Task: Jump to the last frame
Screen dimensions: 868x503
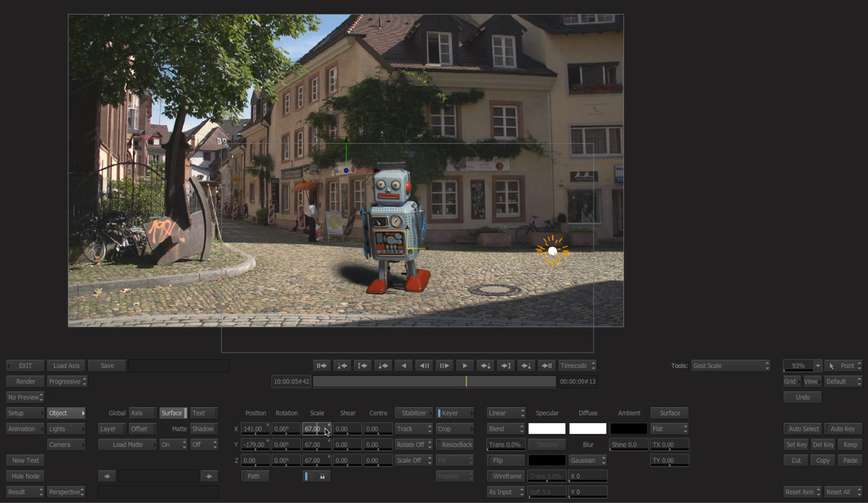Action: 547,365
